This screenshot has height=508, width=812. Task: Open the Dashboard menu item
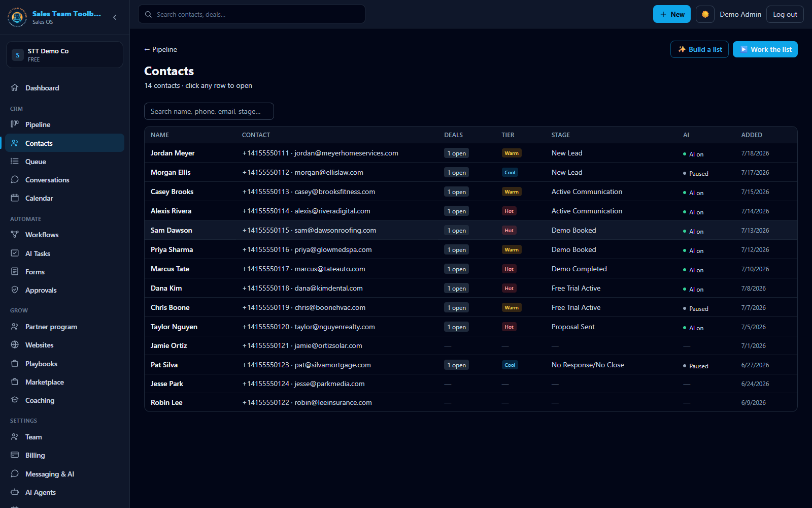click(x=64, y=88)
